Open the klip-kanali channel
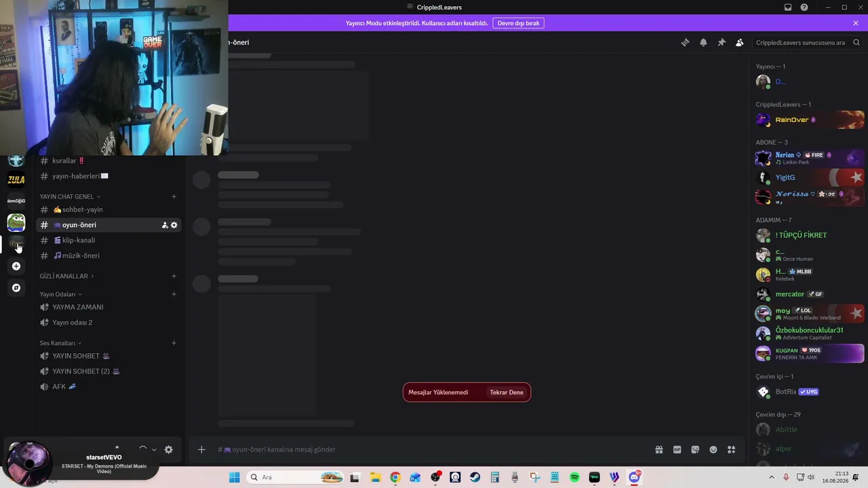This screenshot has width=868, height=488. pos(108,240)
